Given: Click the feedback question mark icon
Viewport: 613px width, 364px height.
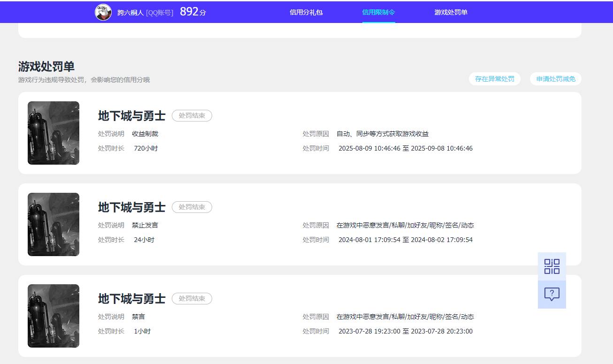Looking at the screenshot, I should [552, 294].
